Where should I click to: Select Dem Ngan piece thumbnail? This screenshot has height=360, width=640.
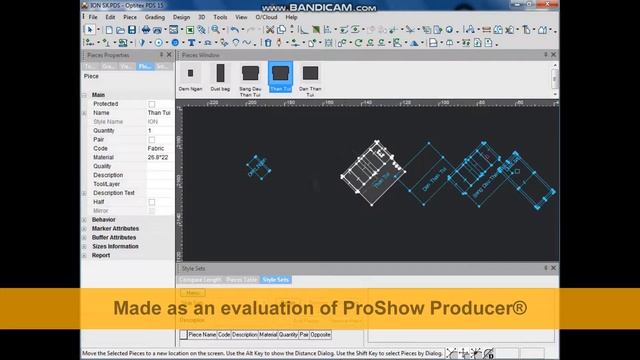pos(190,78)
